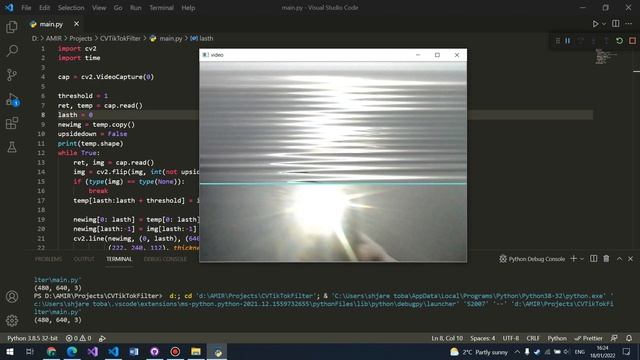Open the Go menu
Image resolution: width=640 pixels, height=360 pixels.
coord(118,8)
